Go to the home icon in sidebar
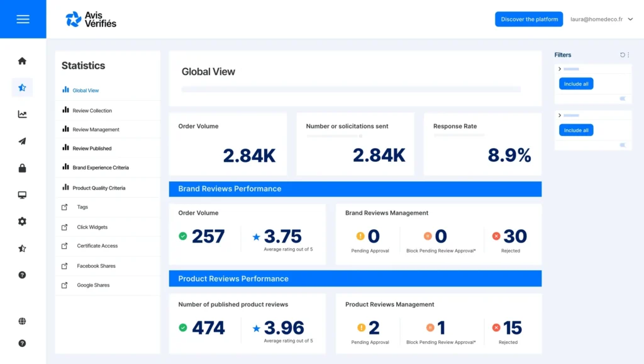Viewport: 644px width, 364px height. tap(22, 61)
